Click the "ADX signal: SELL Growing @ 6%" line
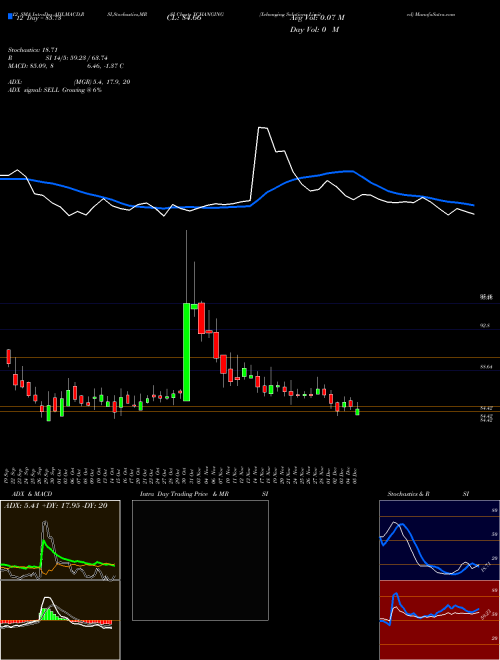500x660 pixels. 55,90
